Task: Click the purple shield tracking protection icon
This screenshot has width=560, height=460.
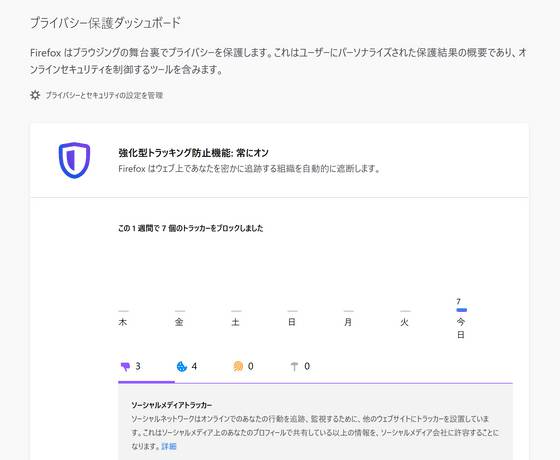Action: [74, 160]
